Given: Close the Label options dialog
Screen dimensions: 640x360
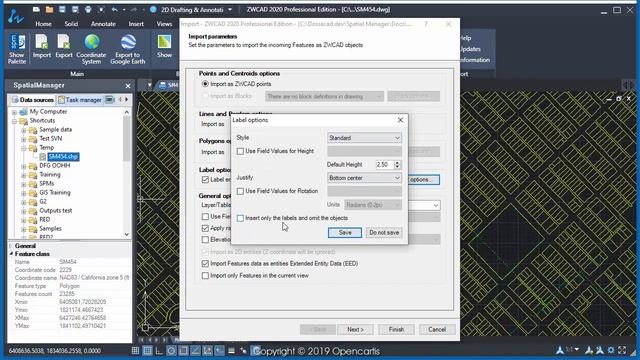Looking at the screenshot, I should pos(400,120).
